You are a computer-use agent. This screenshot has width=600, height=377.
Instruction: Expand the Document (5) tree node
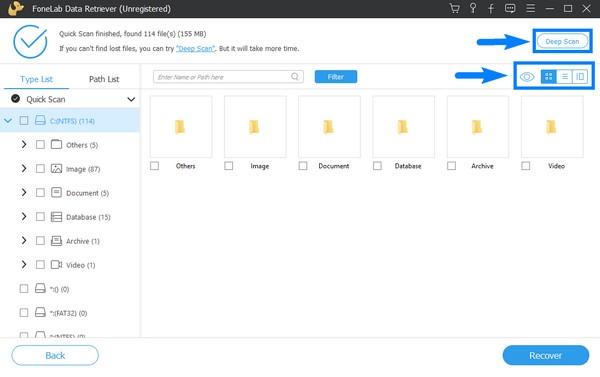coord(24,193)
